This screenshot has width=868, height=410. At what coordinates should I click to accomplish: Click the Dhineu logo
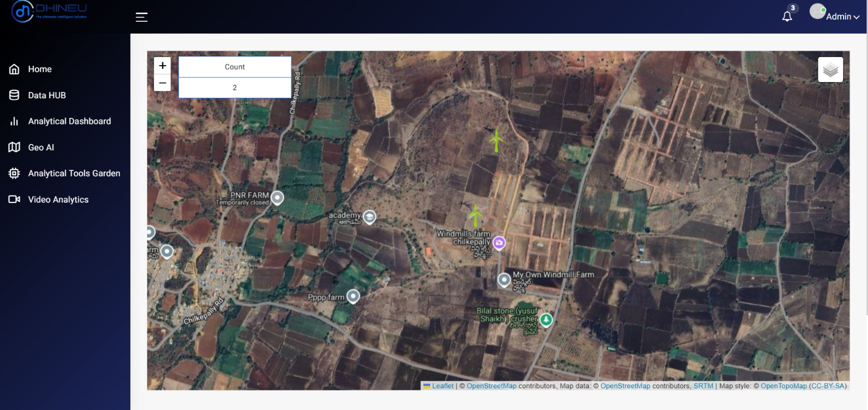tap(49, 11)
